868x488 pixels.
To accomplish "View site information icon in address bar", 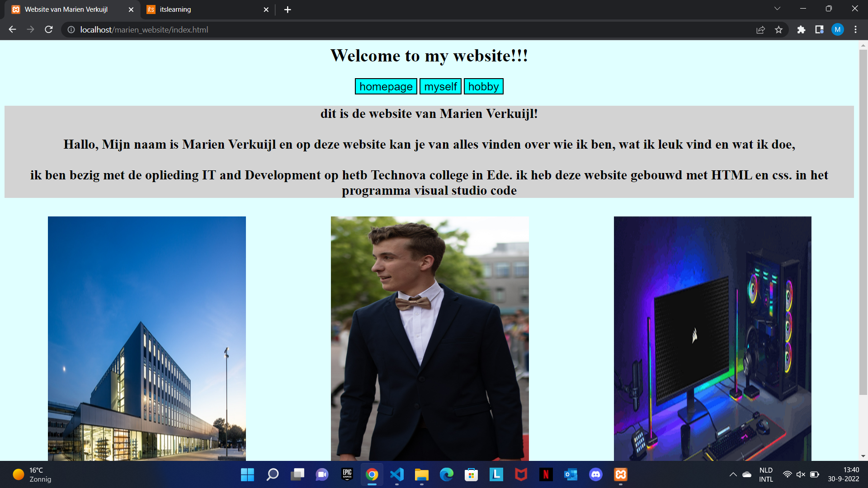I will pyautogui.click(x=71, y=30).
